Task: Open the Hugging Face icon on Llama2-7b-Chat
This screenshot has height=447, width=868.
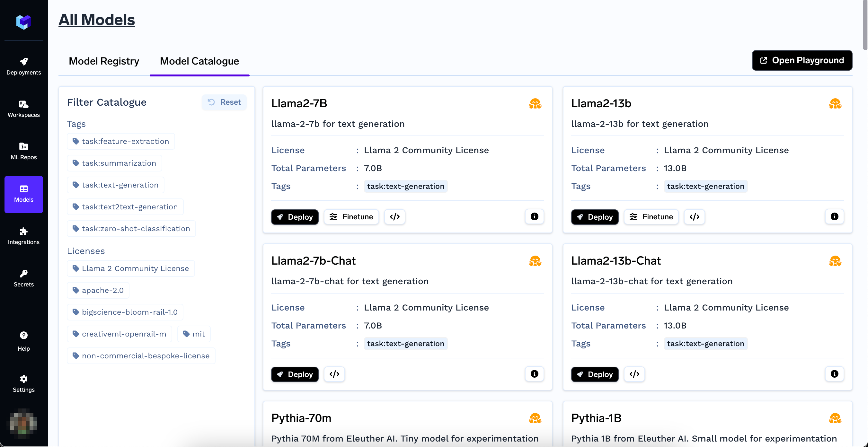Action: pos(535,261)
